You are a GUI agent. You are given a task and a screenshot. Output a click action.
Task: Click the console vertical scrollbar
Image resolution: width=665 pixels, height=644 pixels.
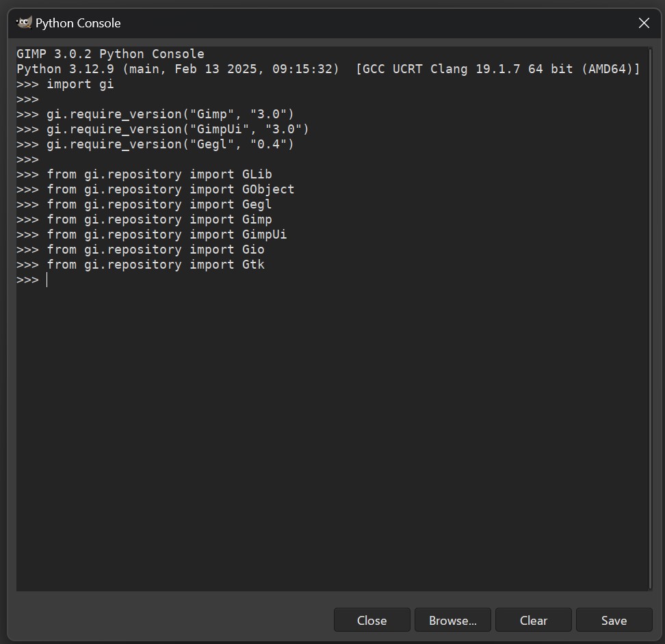click(650, 319)
